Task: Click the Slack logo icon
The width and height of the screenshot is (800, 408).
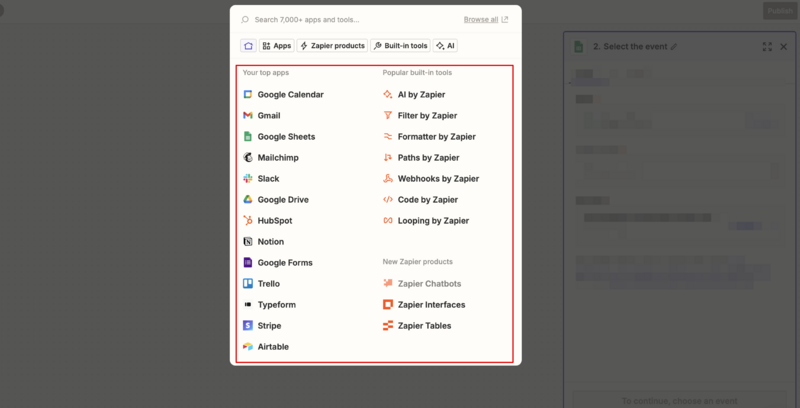Action: click(248, 178)
